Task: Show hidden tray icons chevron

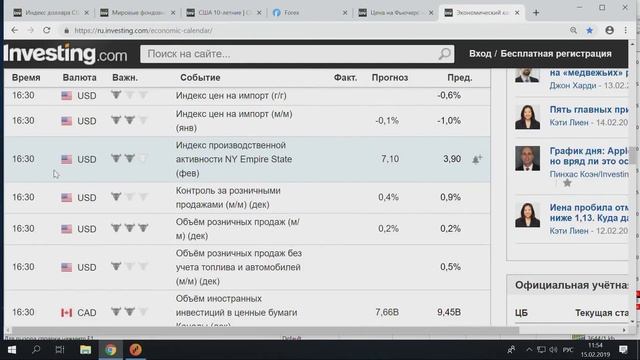Action: pos(529,350)
